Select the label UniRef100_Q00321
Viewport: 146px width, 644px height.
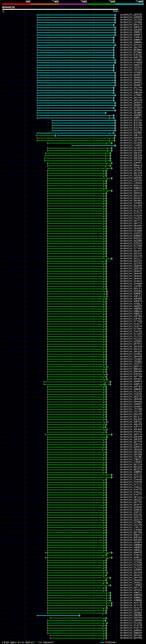click(131, 45)
